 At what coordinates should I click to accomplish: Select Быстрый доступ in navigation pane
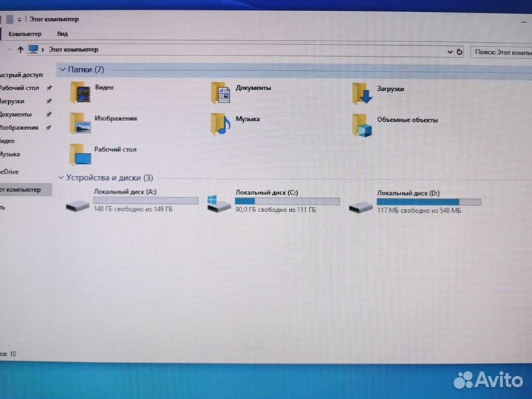[x=21, y=75]
